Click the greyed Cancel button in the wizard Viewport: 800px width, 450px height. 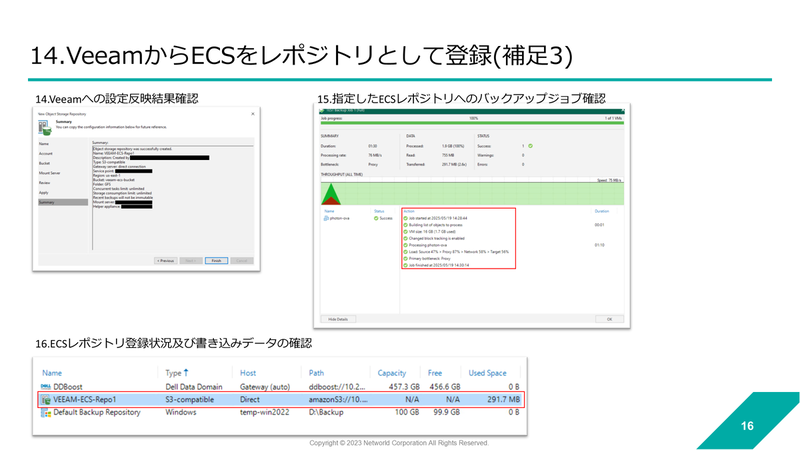click(x=241, y=261)
